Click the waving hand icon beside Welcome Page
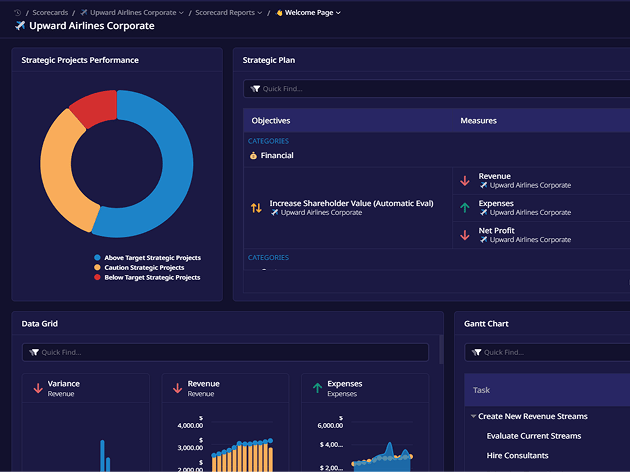Screen dimensions: 630x472 tap(279, 13)
